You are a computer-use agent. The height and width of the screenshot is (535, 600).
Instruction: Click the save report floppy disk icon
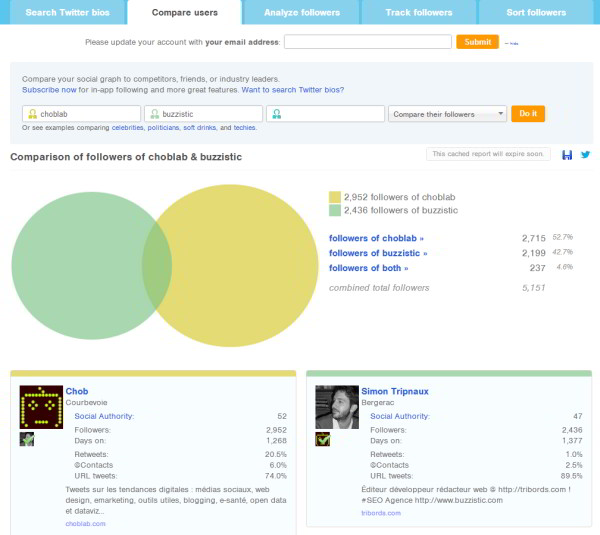pyautogui.click(x=567, y=155)
